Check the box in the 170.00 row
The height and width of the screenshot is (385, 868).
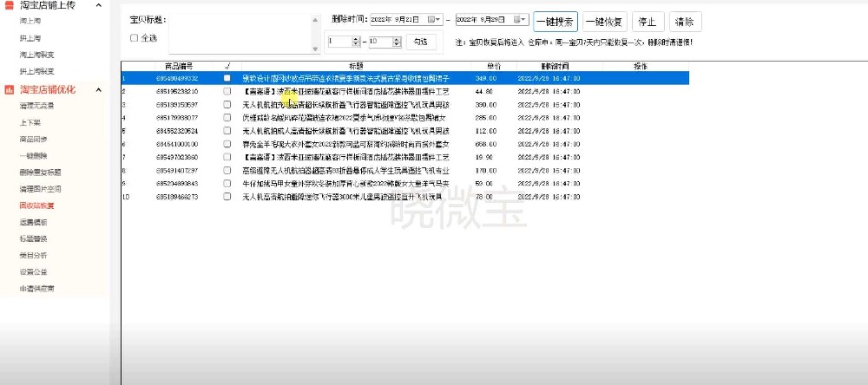tap(227, 170)
